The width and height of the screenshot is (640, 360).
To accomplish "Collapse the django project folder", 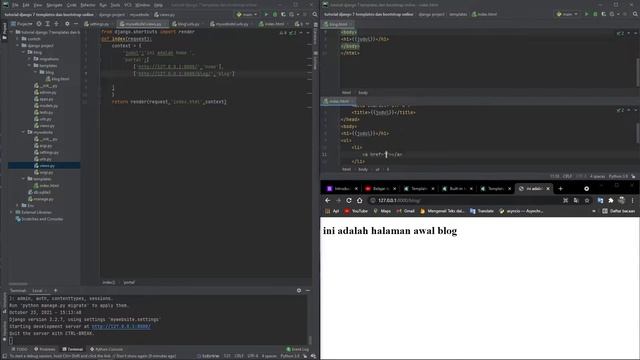I will click(18, 46).
